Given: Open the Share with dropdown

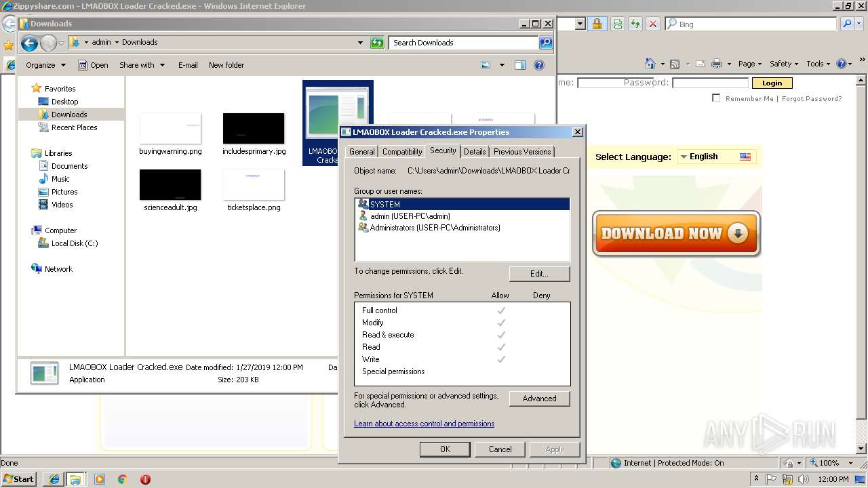Looking at the screenshot, I should click(142, 65).
